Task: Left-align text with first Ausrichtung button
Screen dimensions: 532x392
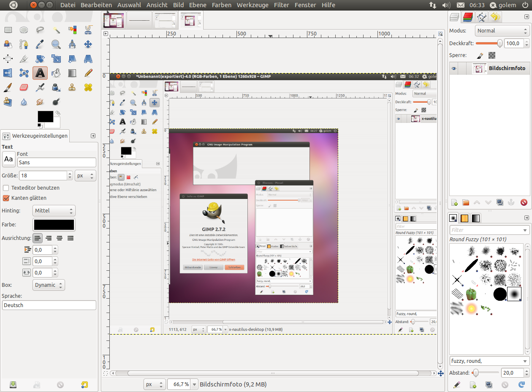Action: [38, 238]
